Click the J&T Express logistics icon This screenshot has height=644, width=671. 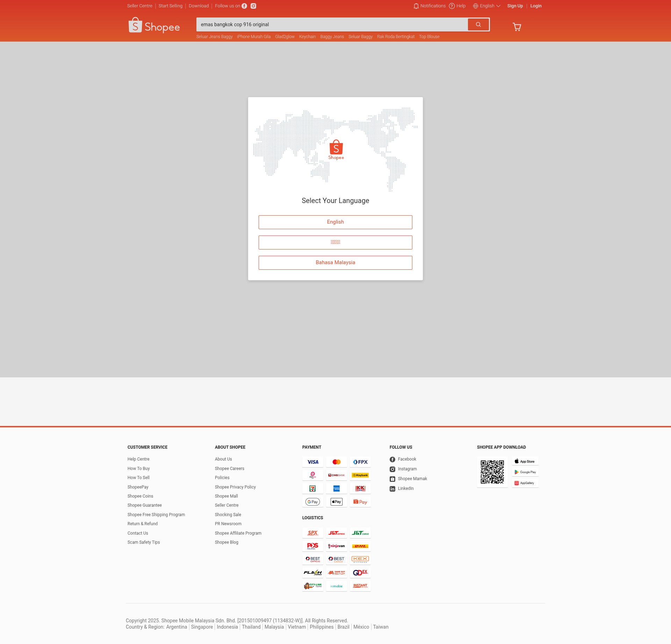tap(337, 533)
